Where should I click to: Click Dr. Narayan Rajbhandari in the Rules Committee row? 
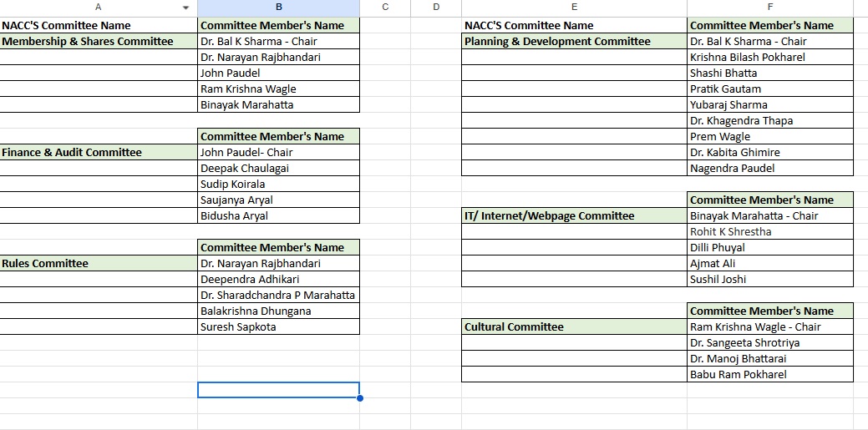[278, 263]
